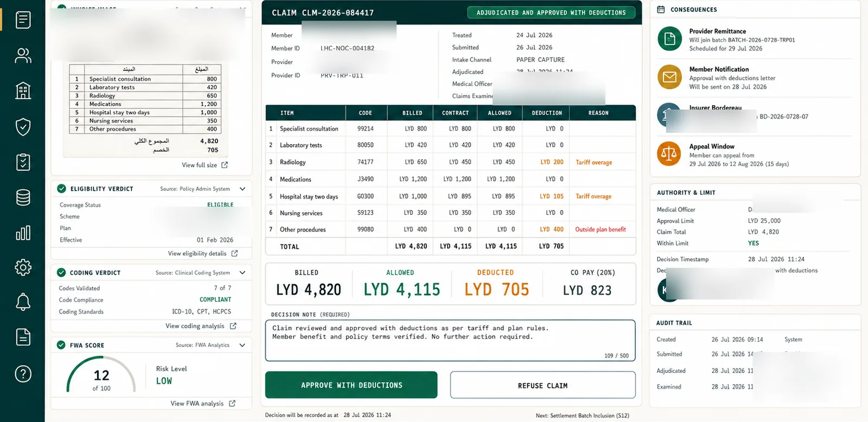The height and width of the screenshot is (422, 868).
Task: Click the Refuse Claim button
Action: [542, 385]
